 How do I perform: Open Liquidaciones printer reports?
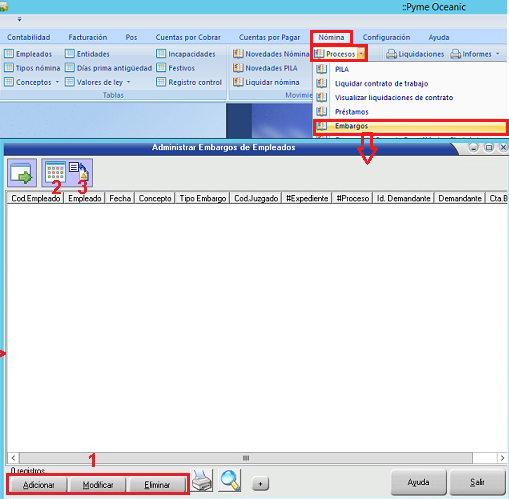coord(415,54)
